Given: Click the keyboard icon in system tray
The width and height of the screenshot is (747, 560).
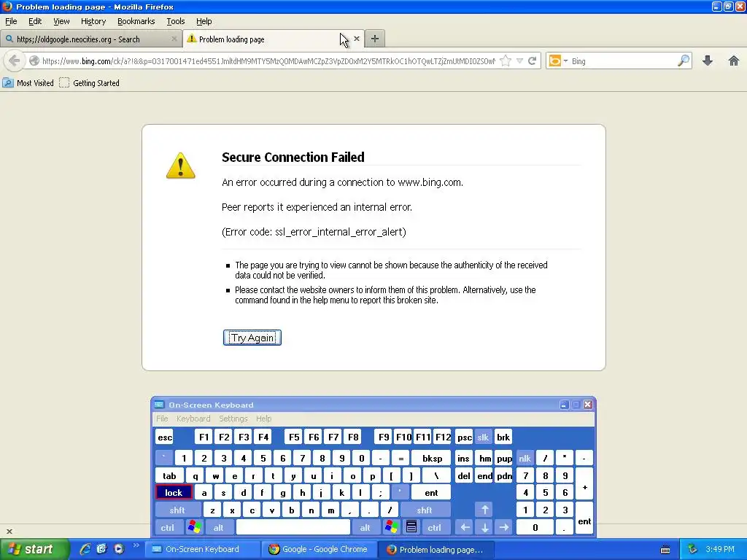Looking at the screenshot, I should [665, 550].
